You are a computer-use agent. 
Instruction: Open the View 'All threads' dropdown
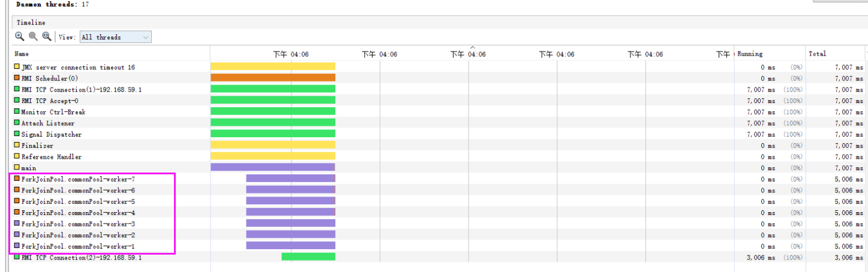tap(115, 37)
